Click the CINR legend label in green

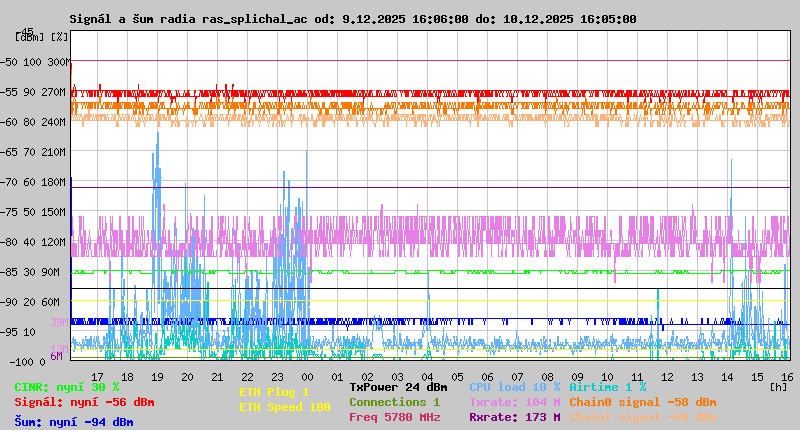[x=67, y=387]
